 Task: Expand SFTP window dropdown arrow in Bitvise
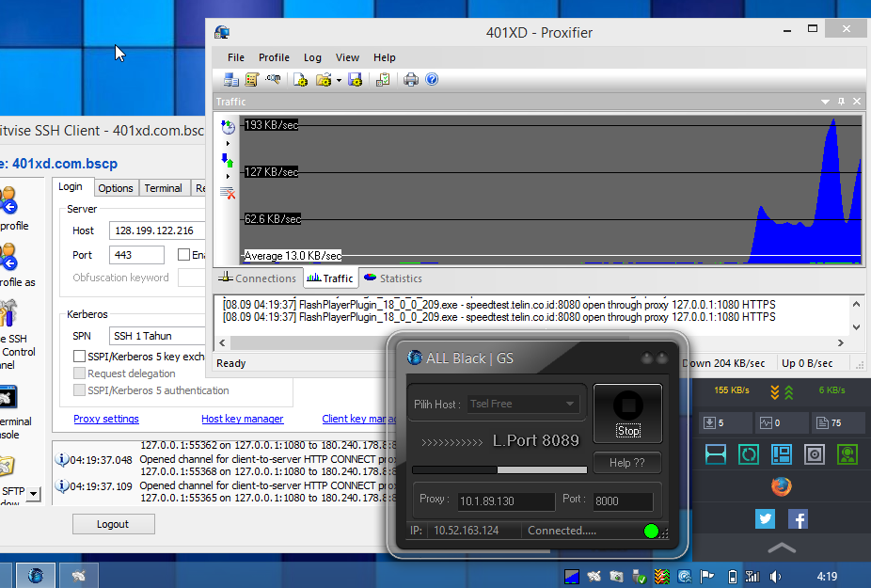tap(34, 494)
